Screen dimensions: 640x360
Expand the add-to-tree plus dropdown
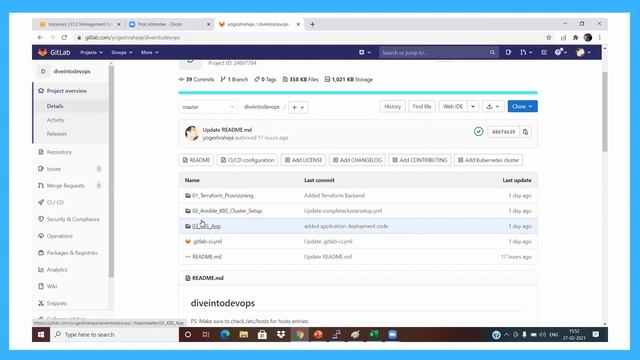point(298,107)
